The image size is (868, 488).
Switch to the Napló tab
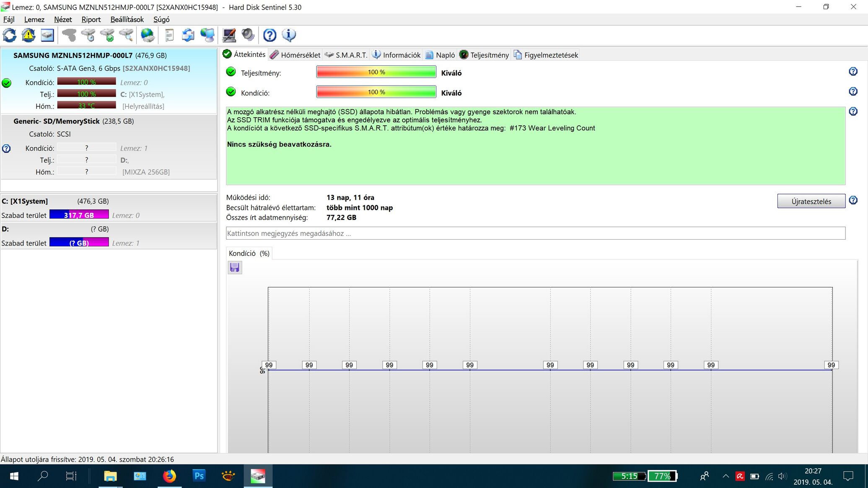click(x=440, y=55)
